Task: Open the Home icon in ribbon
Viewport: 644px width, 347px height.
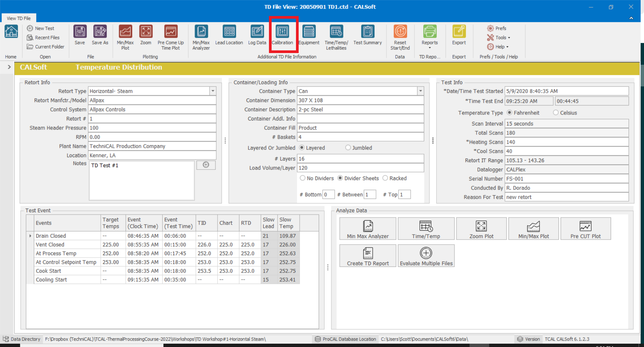Action: coord(11,32)
